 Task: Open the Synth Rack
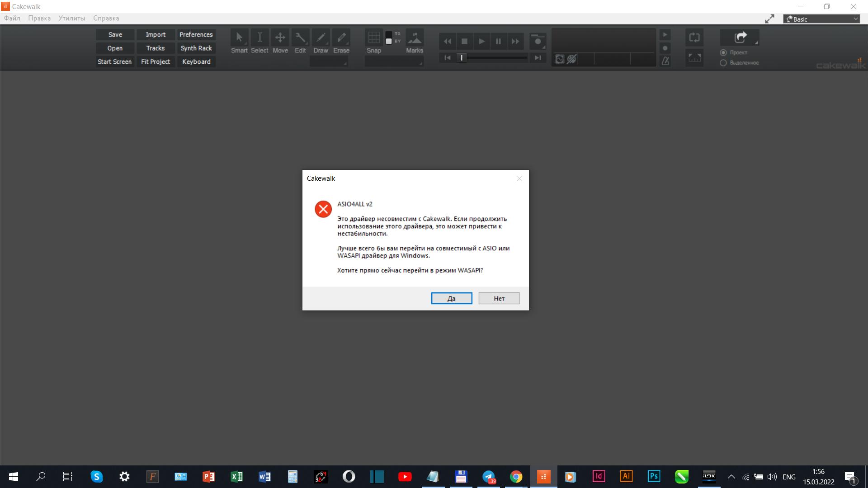tap(196, 48)
